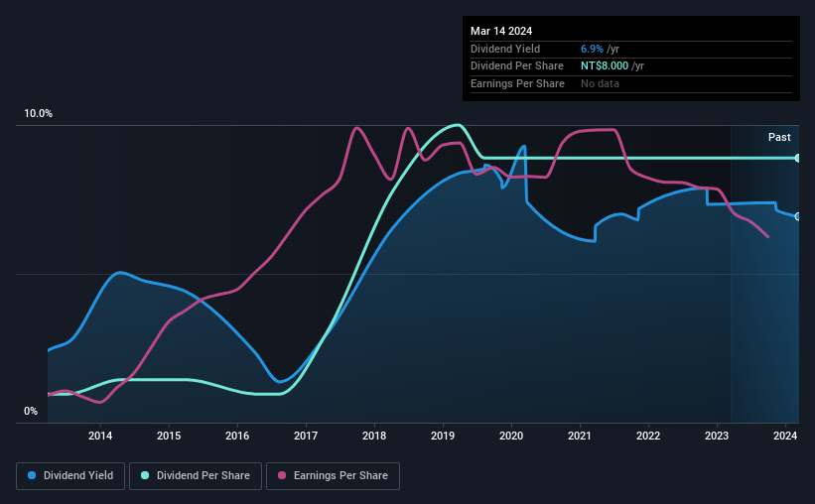Click the 2015 x-axis label
The width and height of the screenshot is (815, 504).
pyautogui.click(x=169, y=436)
